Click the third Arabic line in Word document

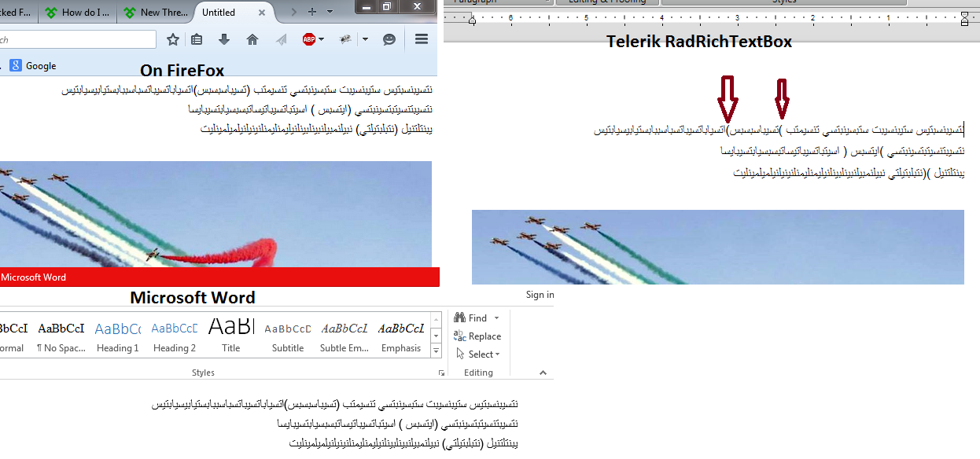pyautogui.click(x=403, y=443)
